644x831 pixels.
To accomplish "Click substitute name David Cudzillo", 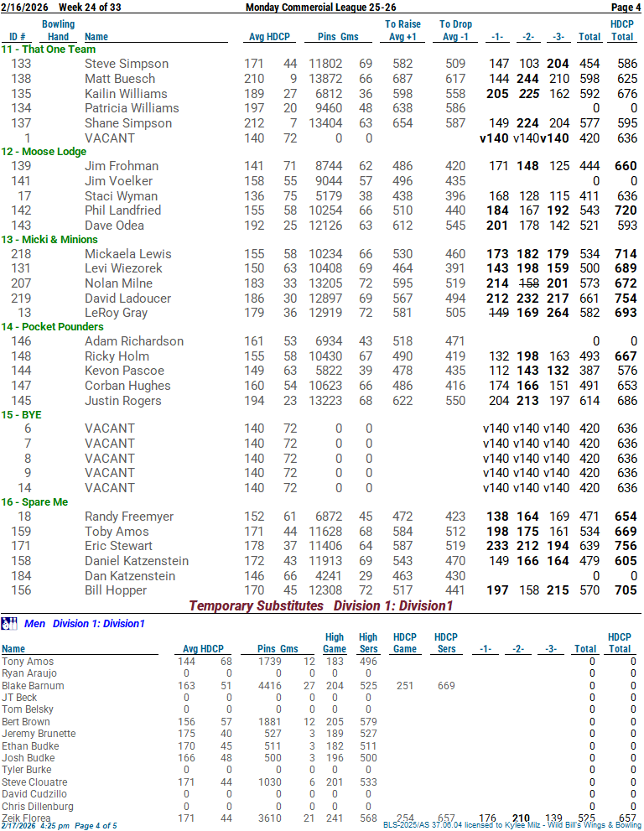I will 34,794.
